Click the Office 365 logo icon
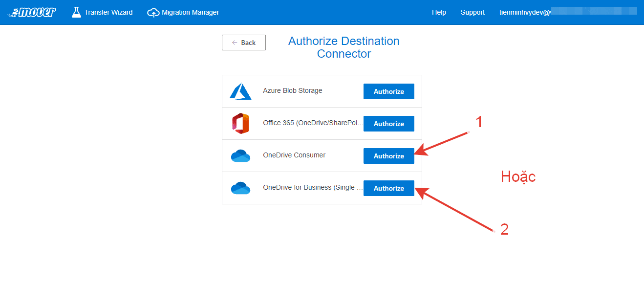This screenshot has height=307, width=644. pos(240,124)
